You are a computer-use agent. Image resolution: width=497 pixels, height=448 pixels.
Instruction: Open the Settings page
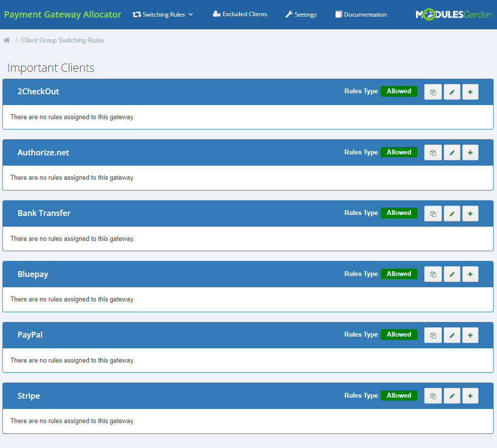[x=301, y=15]
